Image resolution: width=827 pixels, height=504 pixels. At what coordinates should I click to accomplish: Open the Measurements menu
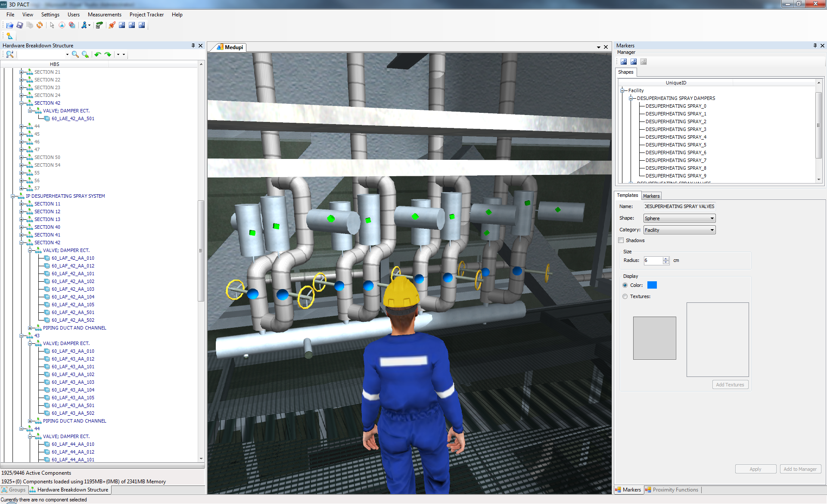tap(105, 15)
